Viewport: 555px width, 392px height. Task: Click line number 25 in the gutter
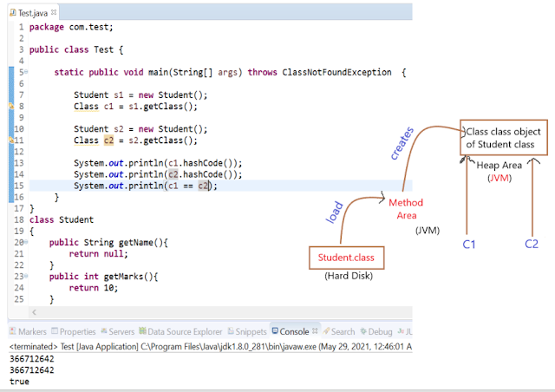pos(19,299)
